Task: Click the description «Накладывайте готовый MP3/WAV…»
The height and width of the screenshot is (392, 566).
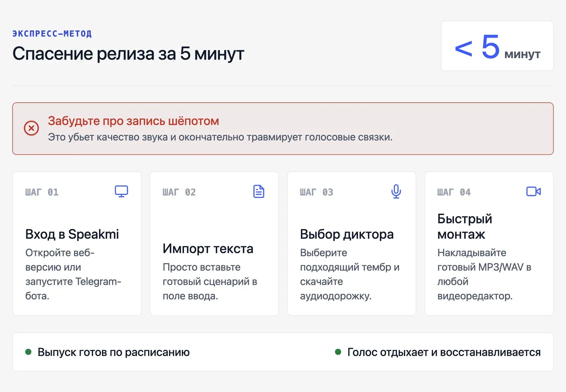Action: point(484,274)
